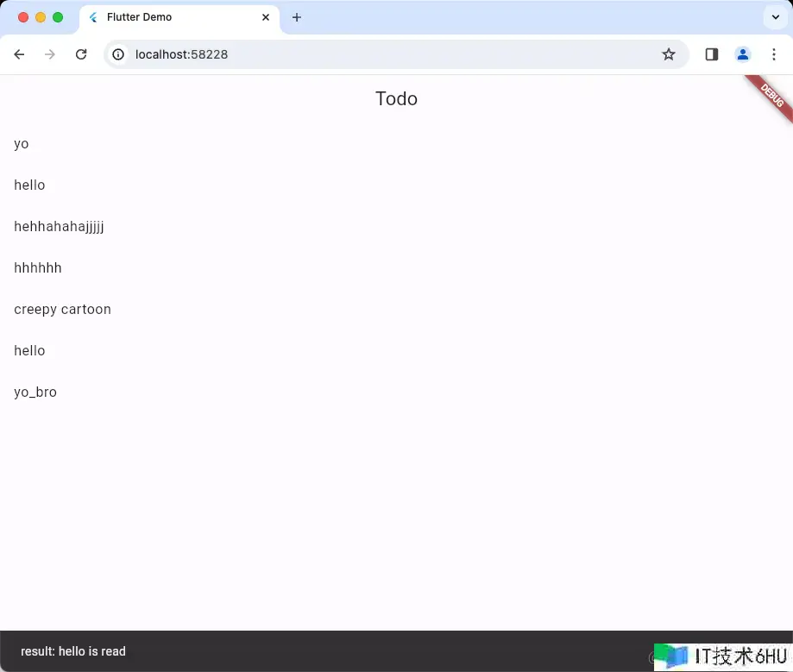Select the 'hehhahahajjjjj' todo item

(x=396, y=227)
